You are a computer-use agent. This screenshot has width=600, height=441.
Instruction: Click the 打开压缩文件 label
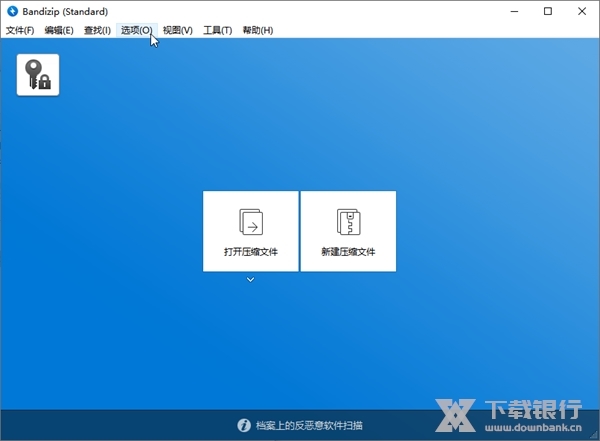pyautogui.click(x=251, y=252)
